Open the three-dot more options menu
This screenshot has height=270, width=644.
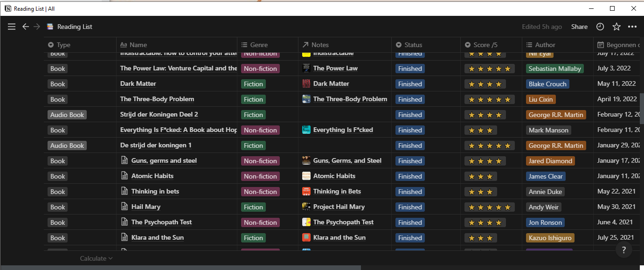(632, 27)
